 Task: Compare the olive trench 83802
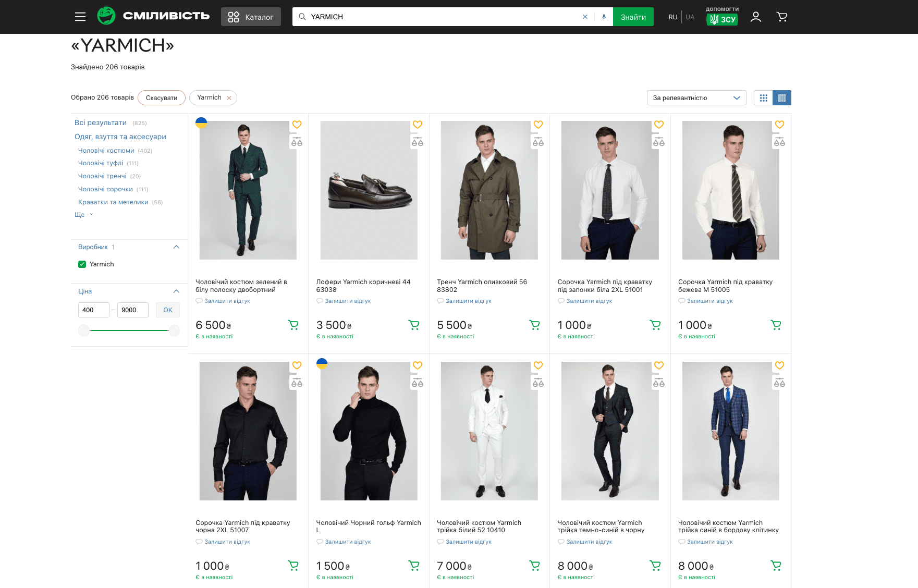538,141
